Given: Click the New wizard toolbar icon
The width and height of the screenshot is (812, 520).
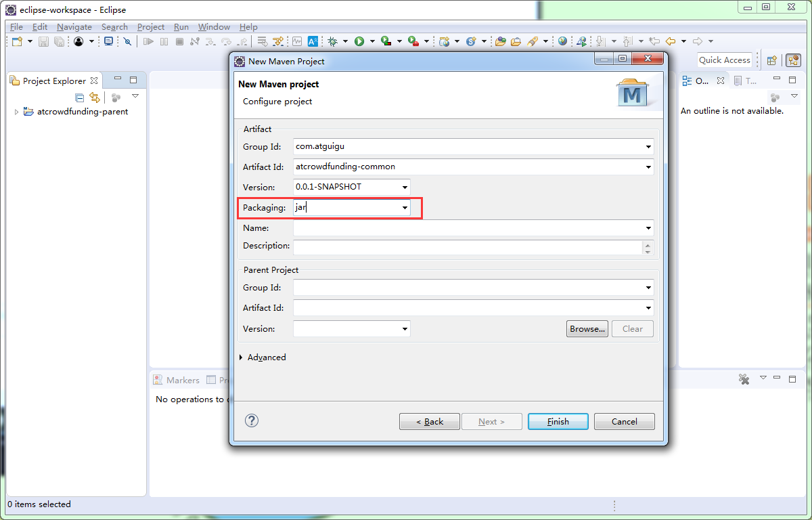Looking at the screenshot, I should 17,41.
